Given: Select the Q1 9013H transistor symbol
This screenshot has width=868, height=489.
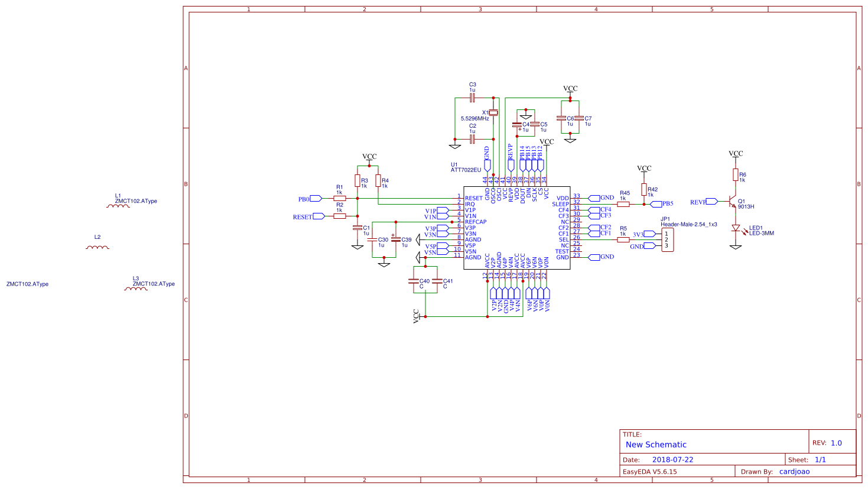Looking at the screenshot, I should pos(732,202).
